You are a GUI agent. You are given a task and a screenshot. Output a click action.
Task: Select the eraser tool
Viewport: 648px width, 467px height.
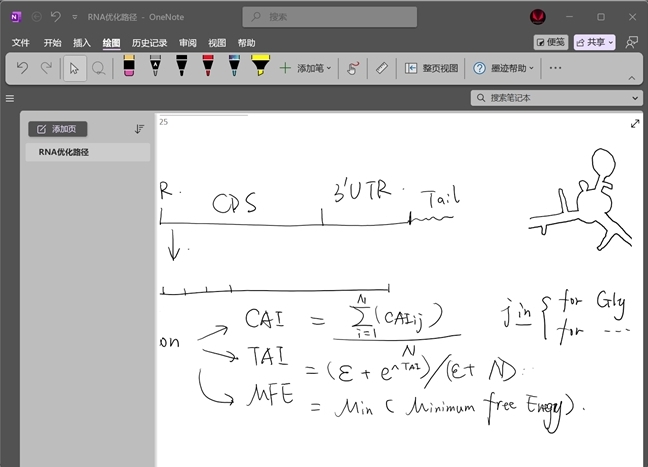pos(129,66)
